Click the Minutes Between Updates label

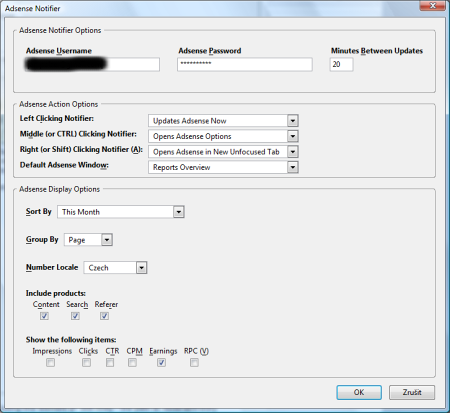(377, 51)
